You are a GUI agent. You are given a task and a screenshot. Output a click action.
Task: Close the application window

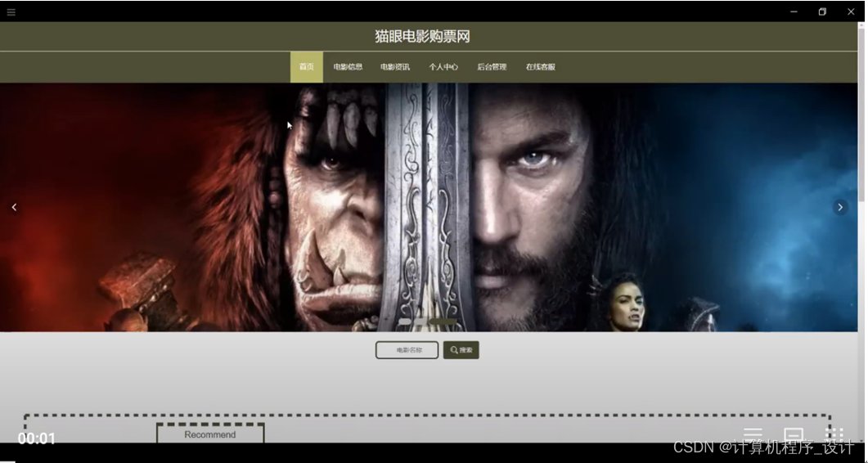[x=851, y=11]
